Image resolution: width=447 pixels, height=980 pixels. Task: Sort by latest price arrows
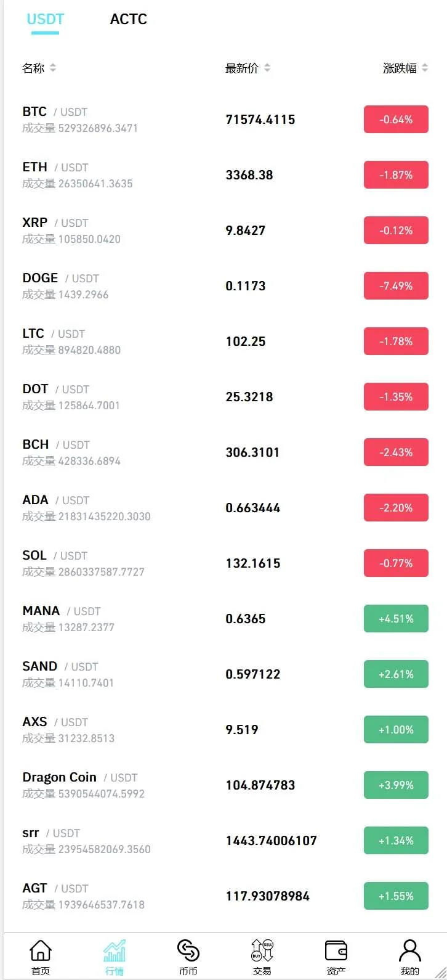tap(267, 68)
